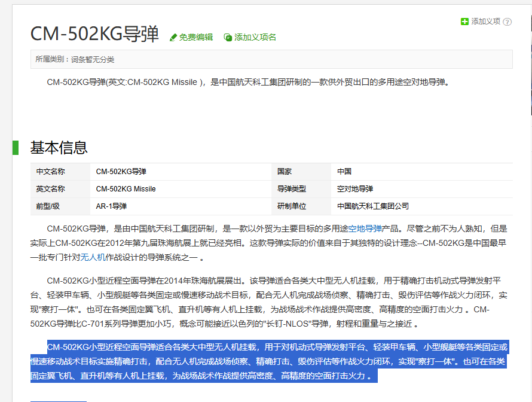This screenshot has width=532, height=402.
Task: Click the 基本信息 section heading
Action: point(59,148)
